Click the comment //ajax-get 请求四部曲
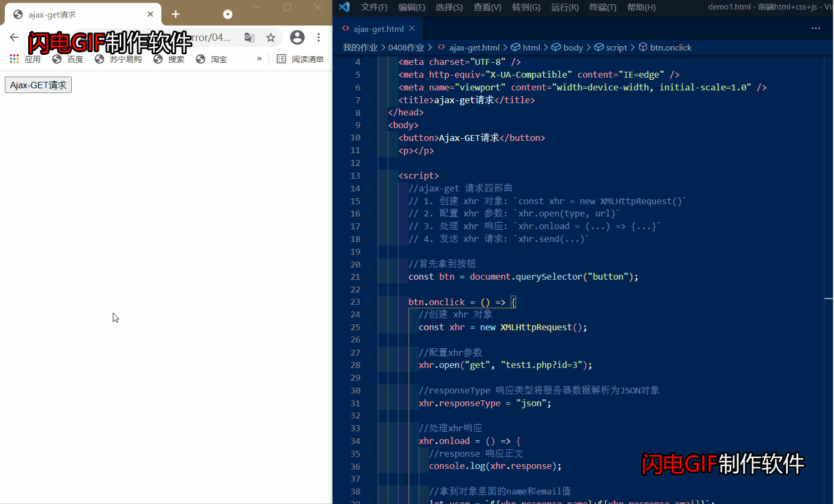Screen dimensions: 834x504 (461, 188)
